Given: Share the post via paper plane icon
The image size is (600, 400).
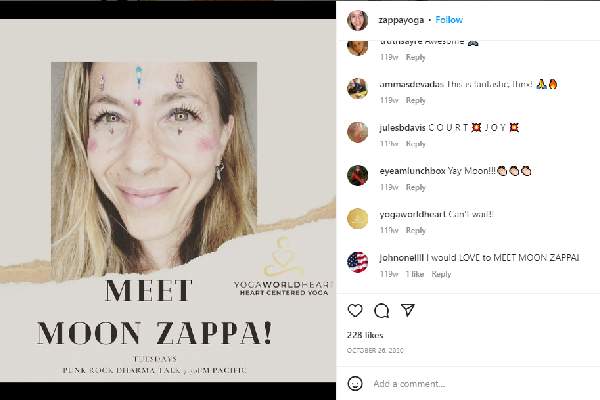Looking at the screenshot, I should click(406, 310).
